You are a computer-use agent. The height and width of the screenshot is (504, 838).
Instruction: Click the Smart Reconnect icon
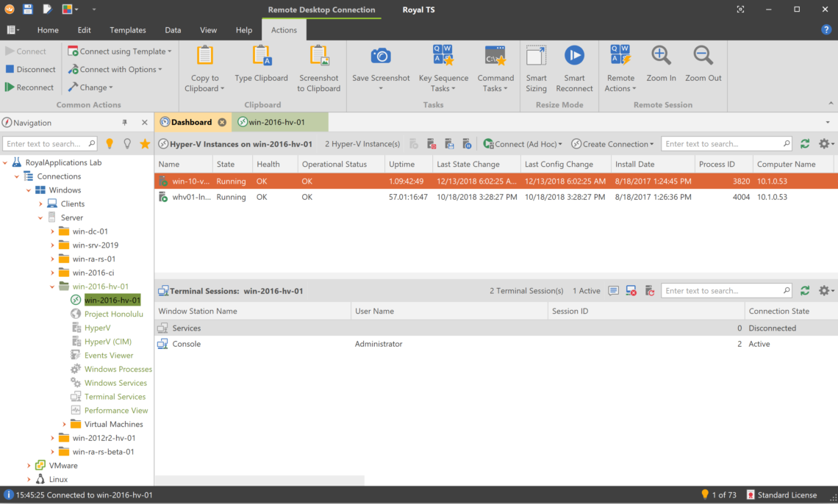click(574, 57)
